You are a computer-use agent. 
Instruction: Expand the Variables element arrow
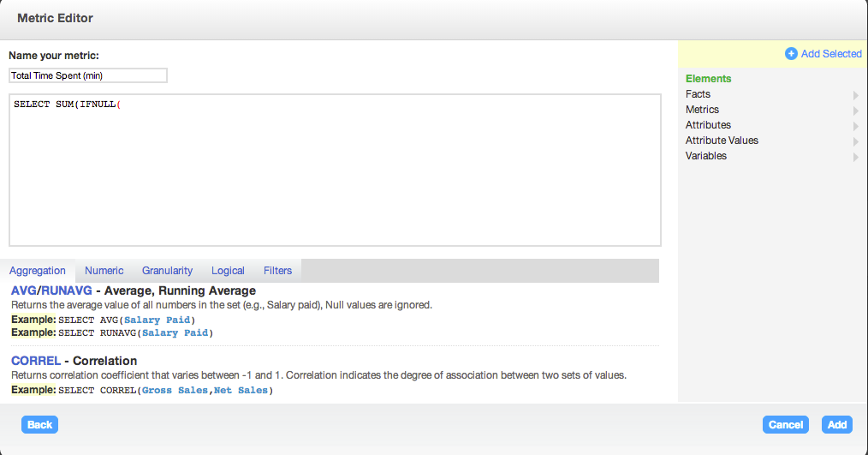tap(855, 157)
